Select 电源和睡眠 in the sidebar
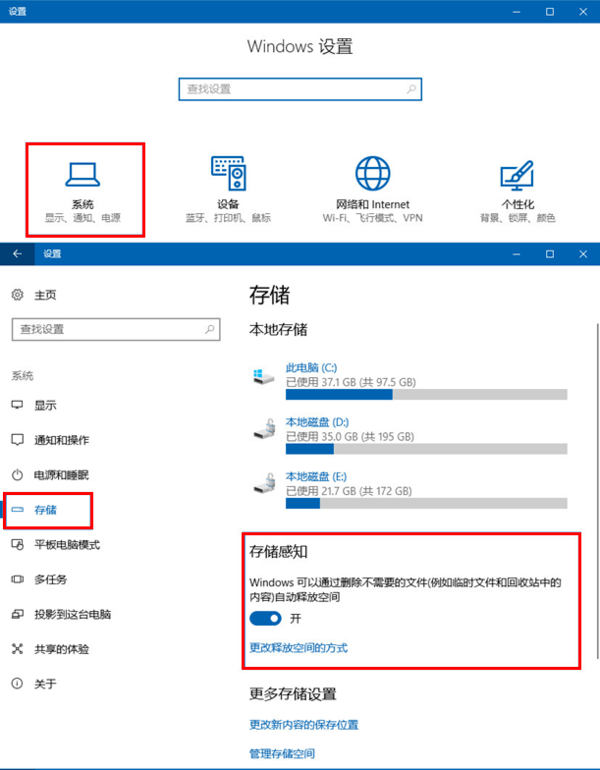600x770 pixels. click(61, 475)
